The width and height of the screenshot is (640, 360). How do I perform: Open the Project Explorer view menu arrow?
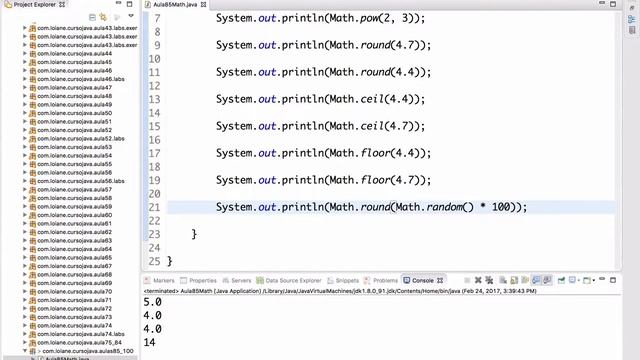pos(131,16)
